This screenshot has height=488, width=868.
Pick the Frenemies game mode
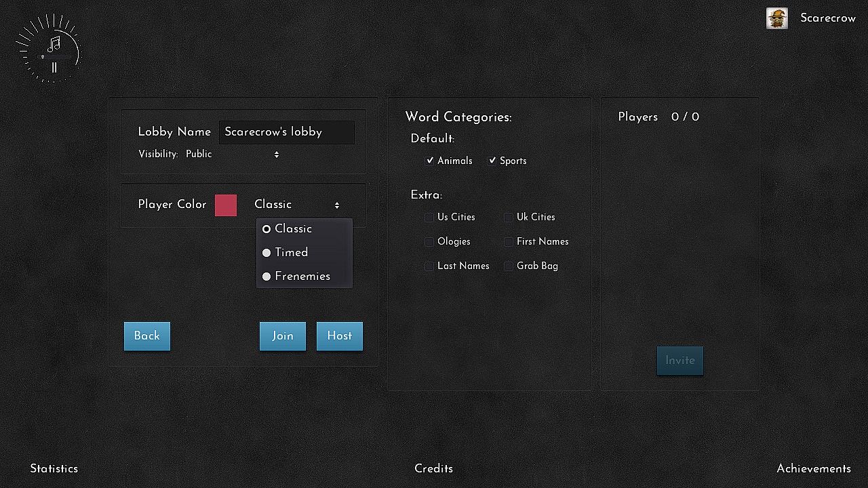pos(304,277)
